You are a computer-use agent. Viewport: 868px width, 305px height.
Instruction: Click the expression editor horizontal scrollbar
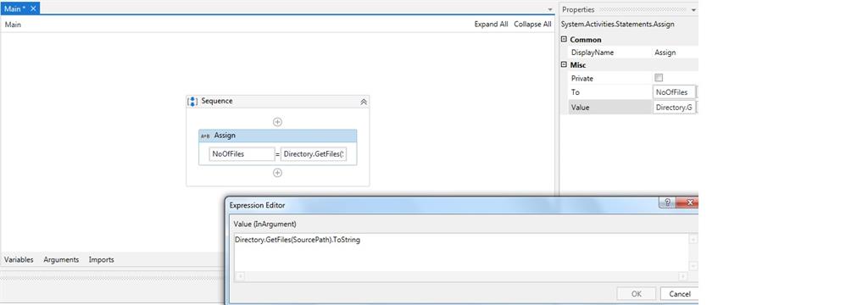click(x=461, y=276)
